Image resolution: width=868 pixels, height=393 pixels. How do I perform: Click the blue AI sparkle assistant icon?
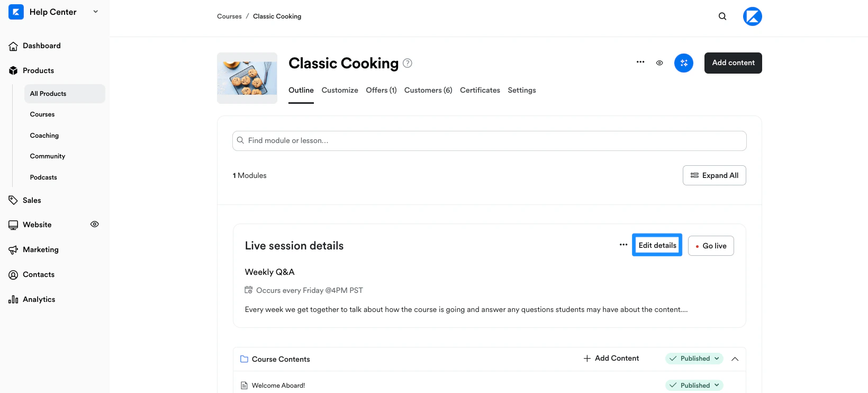click(684, 63)
